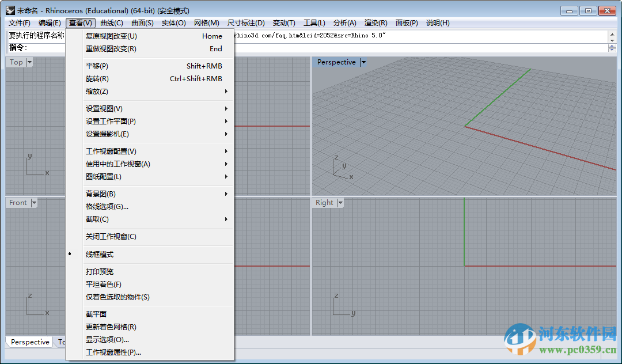This screenshot has height=364, width=622.
Task: Choose 关闭工作视窗(C) entry
Action: (150, 236)
